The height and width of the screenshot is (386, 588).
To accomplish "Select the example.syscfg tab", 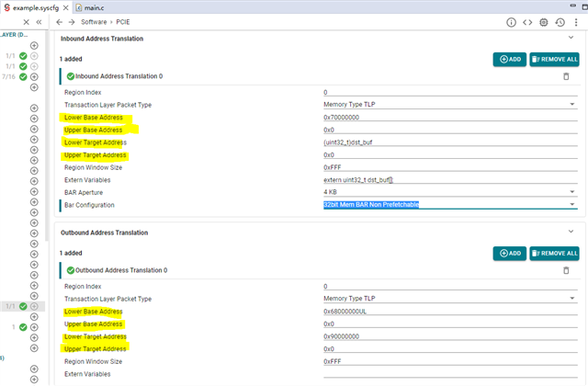I will point(38,6).
